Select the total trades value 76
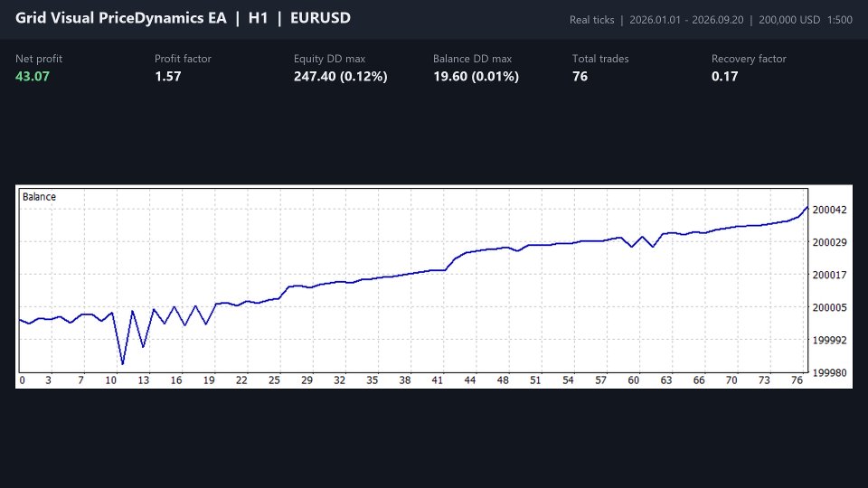The width and height of the screenshot is (868, 488). point(580,76)
